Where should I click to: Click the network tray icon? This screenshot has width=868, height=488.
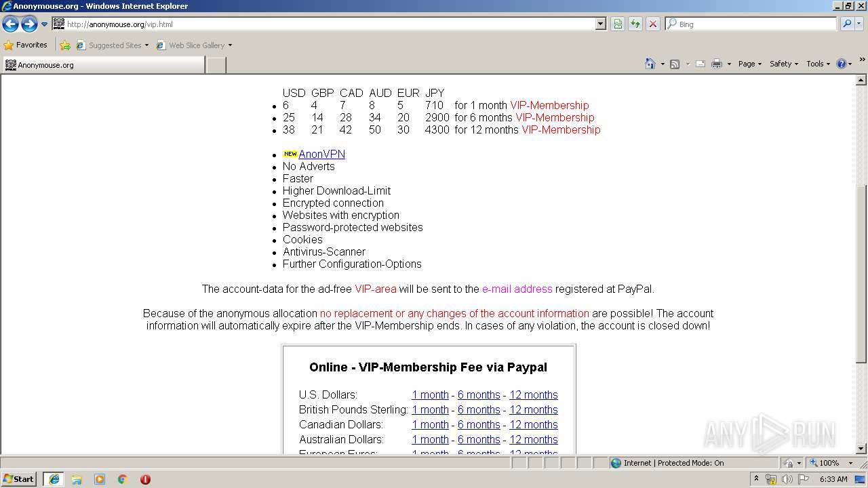(x=771, y=479)
